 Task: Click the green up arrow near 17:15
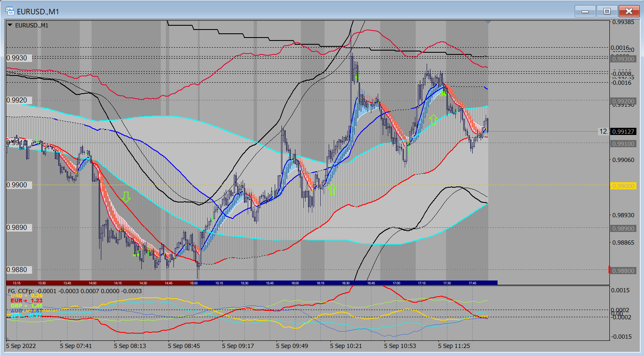point(433,119)
